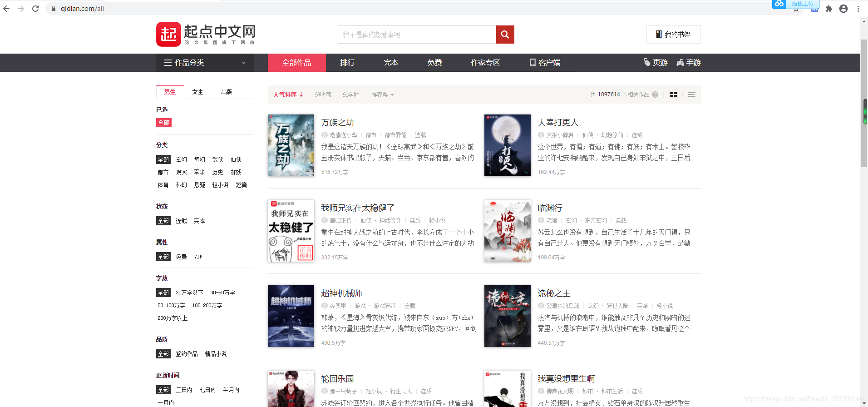Go back using the browser back arrow
The image size is (868, 407).
pyautogui.click(x=6, y=9)
